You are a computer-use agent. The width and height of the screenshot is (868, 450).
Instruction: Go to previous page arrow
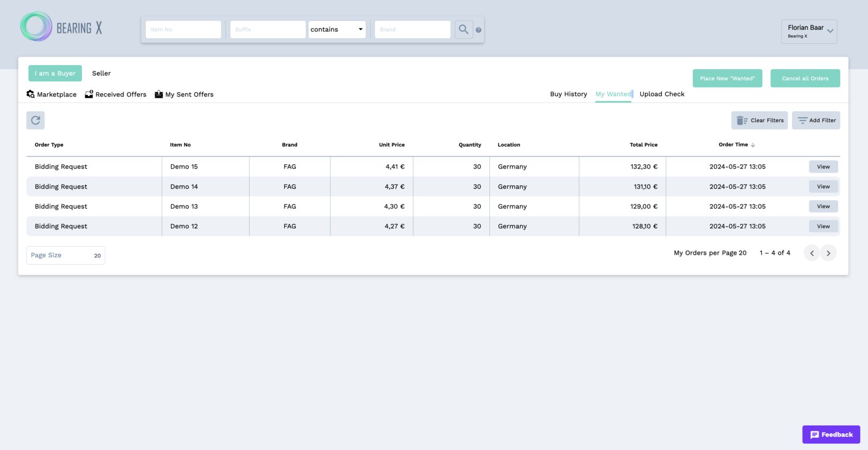[x=812, y=253]
